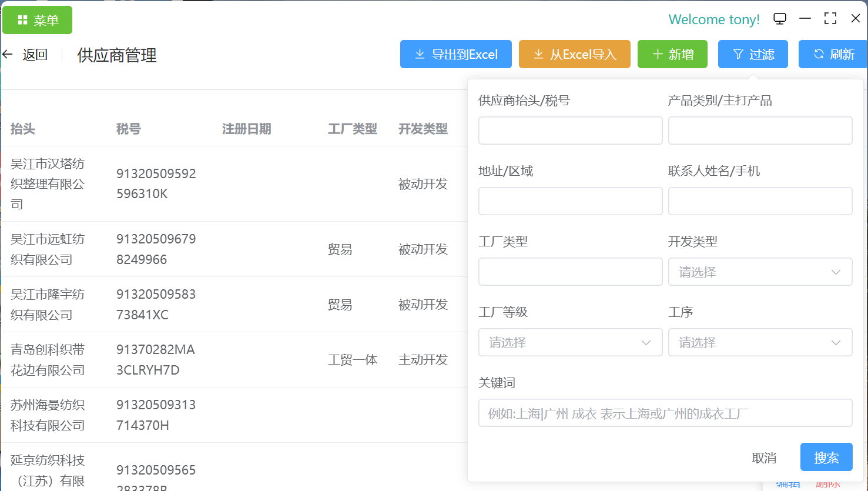Expand the 开发类型 dropdown
Viewport: 868px width, 491px height.
(760, 272)
